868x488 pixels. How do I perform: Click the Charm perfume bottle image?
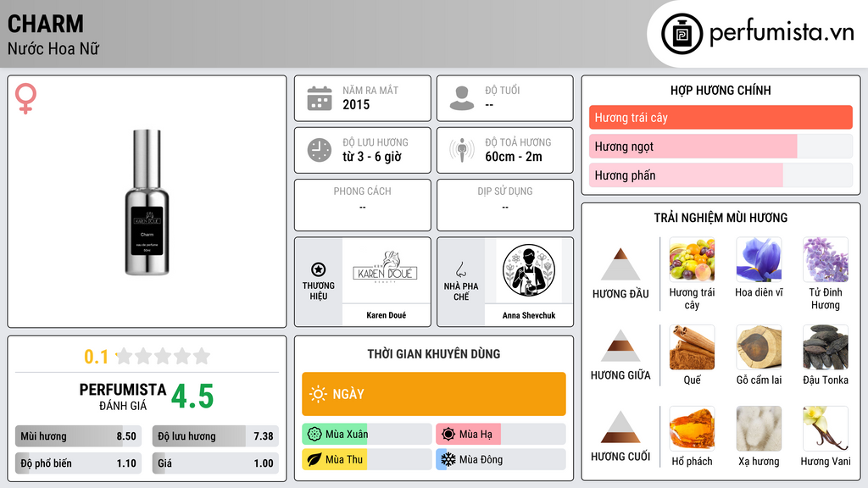[147, 202]
